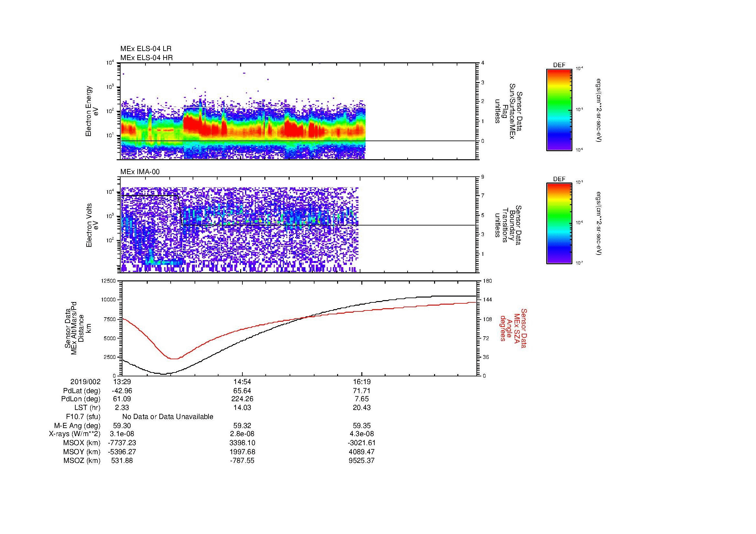Image resolution: width=756 pixels, height=534 pixels.
Task: Click the M-E Ang value 59.35
Action: [x=362, y=425]
